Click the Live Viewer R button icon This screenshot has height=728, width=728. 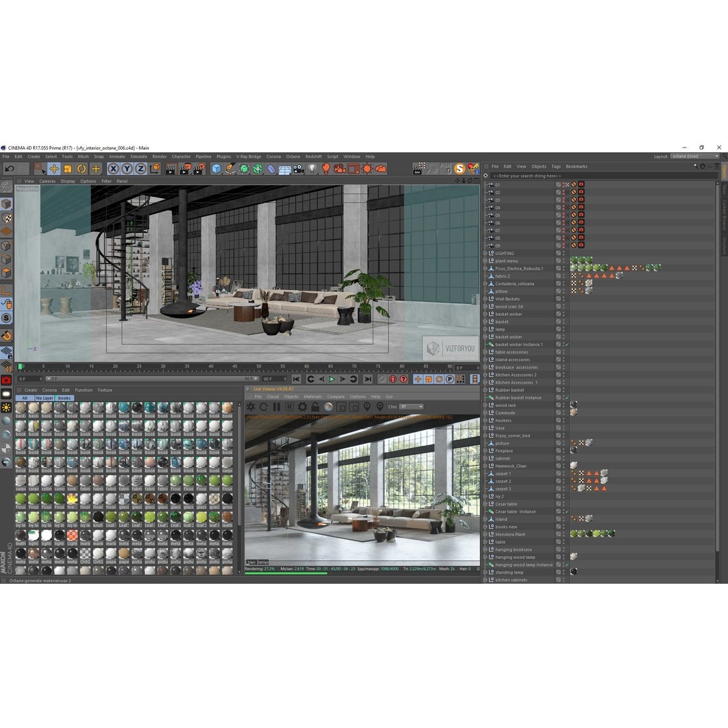289,407
